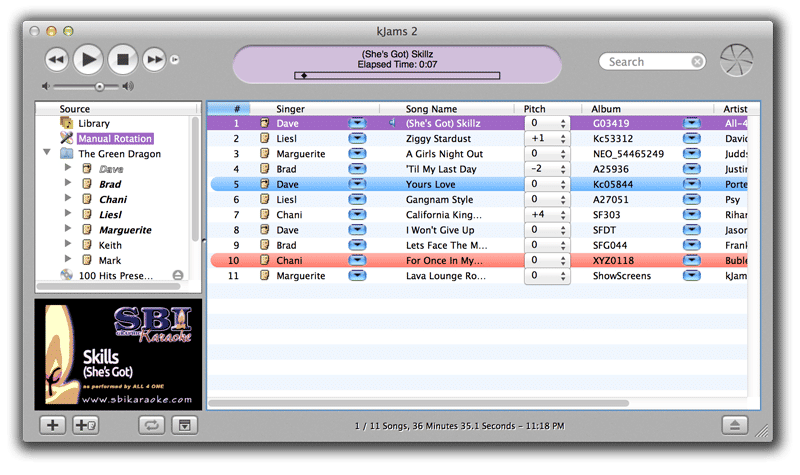
Task: Open singer dropdown on 'Til My Last Day row
Action: click(357, 169)
